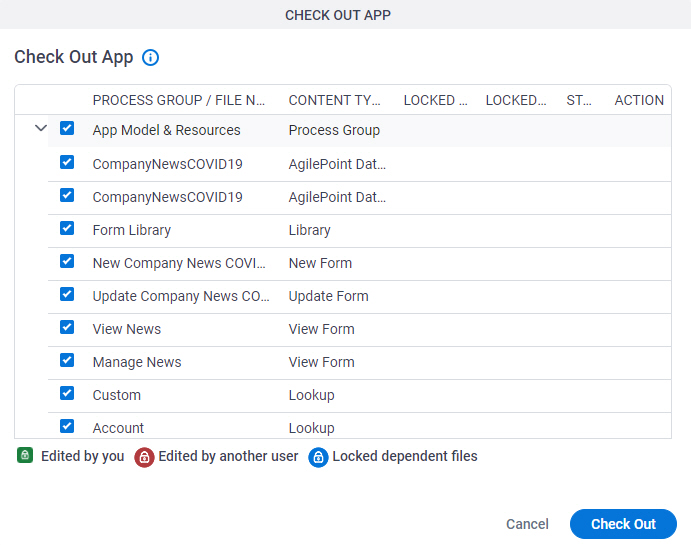Click the Process Group content type cell
The height and width of the screenshot is (545, 691).
coord(334,130)
